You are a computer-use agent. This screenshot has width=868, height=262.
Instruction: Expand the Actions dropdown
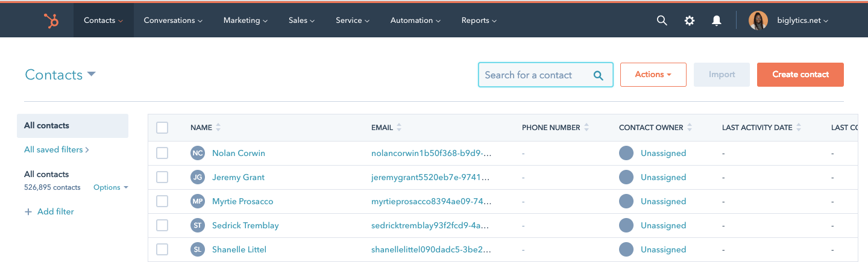tap(653, 75)
